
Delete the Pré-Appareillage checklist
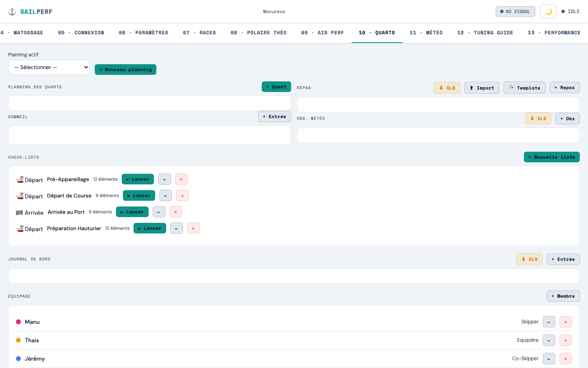(181, 179)
